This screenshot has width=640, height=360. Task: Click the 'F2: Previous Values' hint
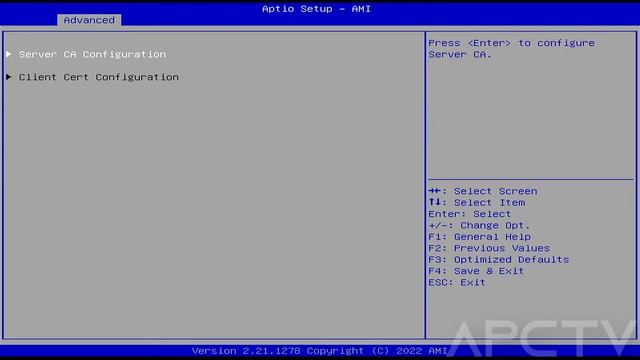pyautogui.click(x=489, y=248)
